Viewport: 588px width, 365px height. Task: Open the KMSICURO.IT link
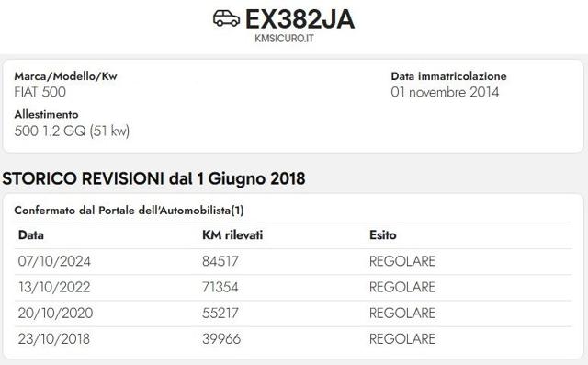click(284, 39)
